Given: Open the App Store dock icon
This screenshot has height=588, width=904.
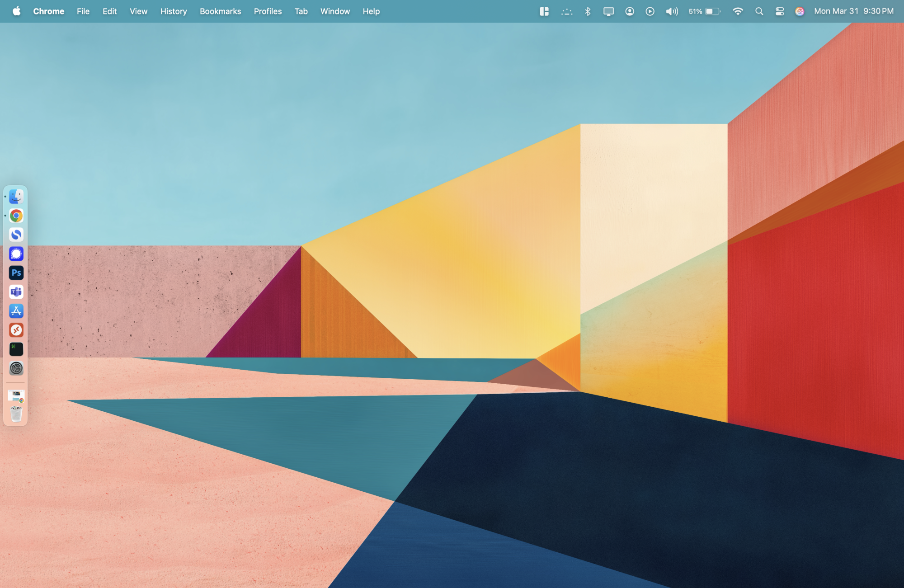Looking at the screenshot, I should coord(16,311).
